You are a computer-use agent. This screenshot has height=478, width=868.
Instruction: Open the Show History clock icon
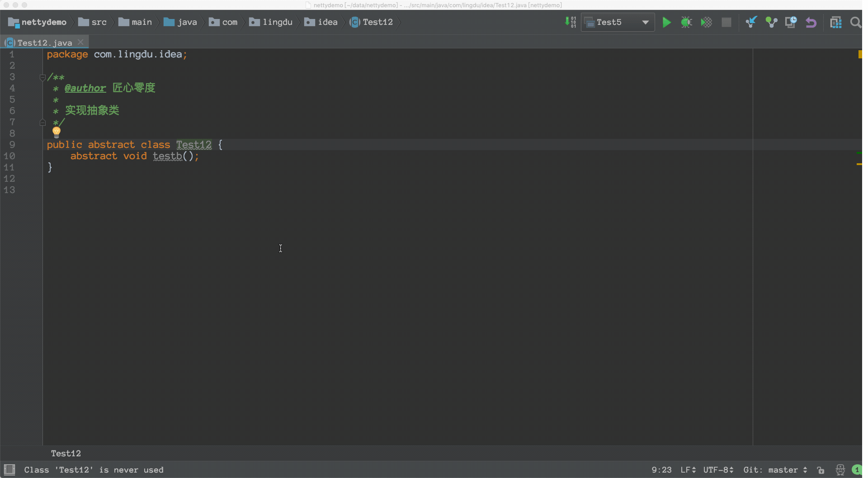pos(791,22)
